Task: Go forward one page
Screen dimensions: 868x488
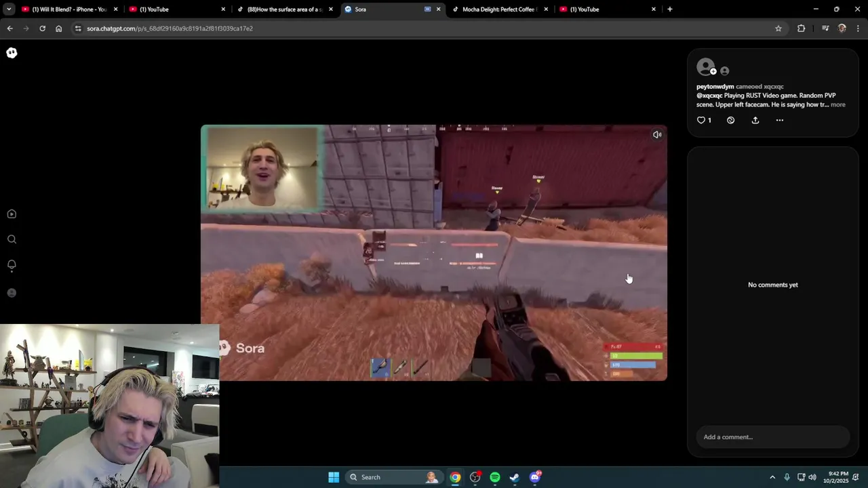Action: tap(26, 28)
